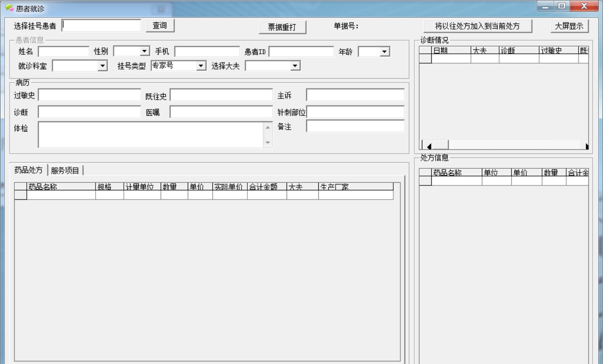Open the 就诊科室 department dropdown
The height and width of the screenshot is (364, 603).
point(103,65)
